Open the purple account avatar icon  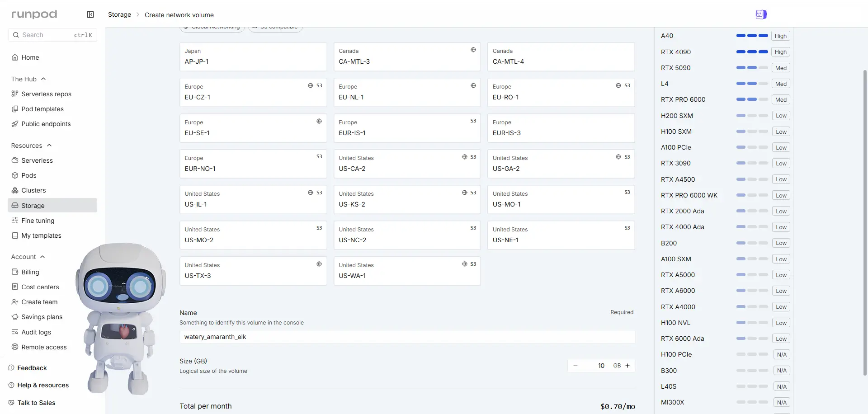coord(761,14)
